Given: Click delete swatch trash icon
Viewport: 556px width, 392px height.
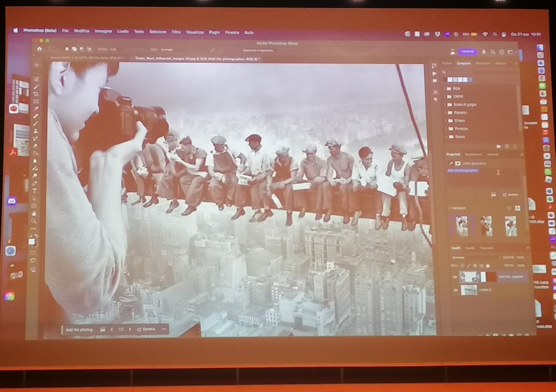Looking at the screenshot, I should pyautogui.click(x=515, y=146).
